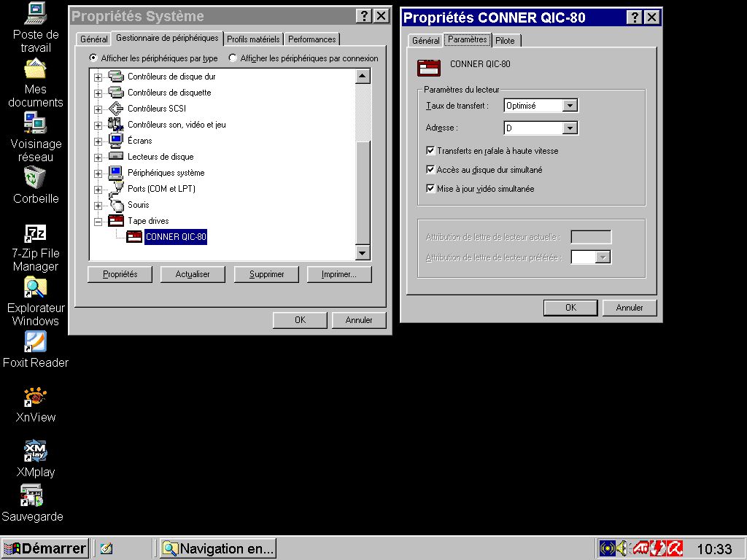Click the speaker volume tray icon
747x560 pixels.
(622, 548)
